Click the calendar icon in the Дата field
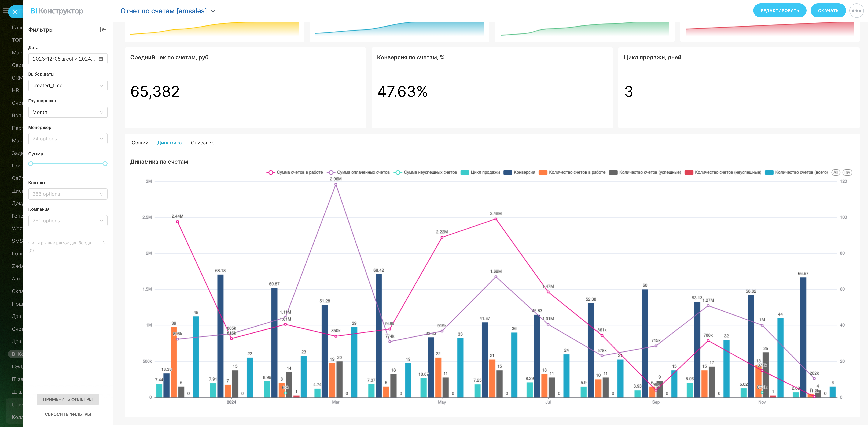The image size is (868, 427). click(x=101, y=59)
